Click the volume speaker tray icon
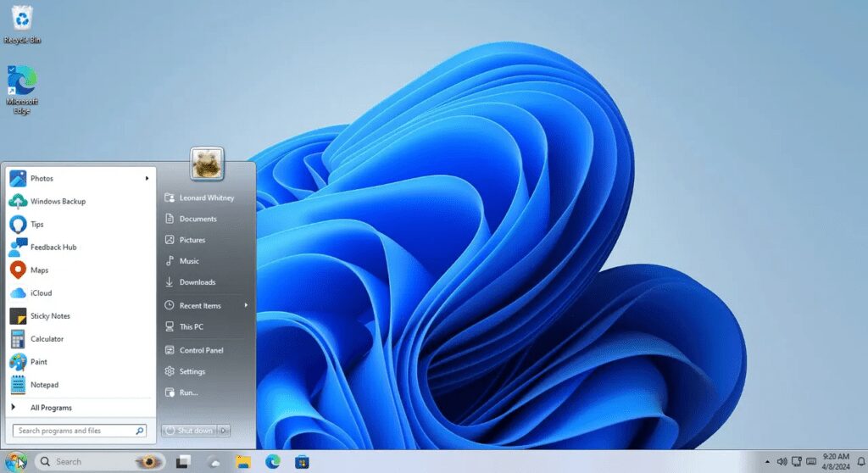 coord(782,462)
